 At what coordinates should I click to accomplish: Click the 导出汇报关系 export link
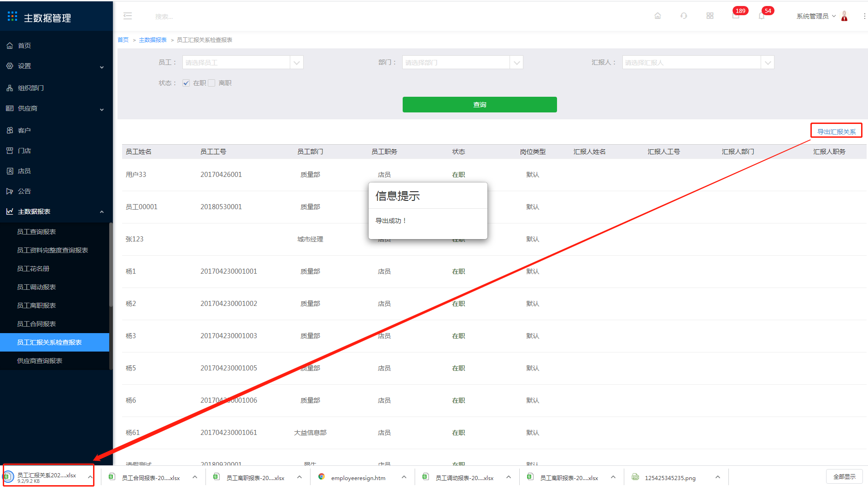click(x=836, y=132)
